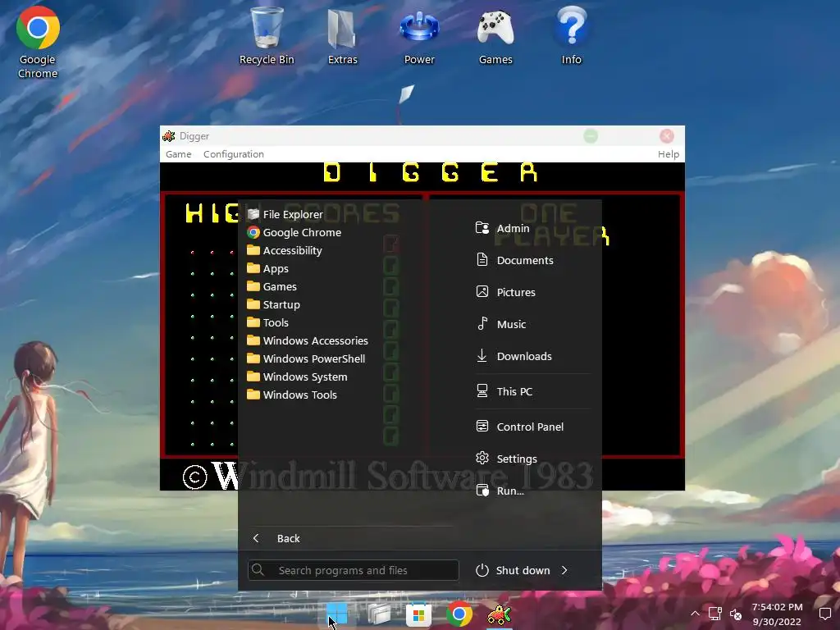Screen dimensions: 840x630
Task: Expand the Games folder in start menu
Action: click(x=272, y=286)
